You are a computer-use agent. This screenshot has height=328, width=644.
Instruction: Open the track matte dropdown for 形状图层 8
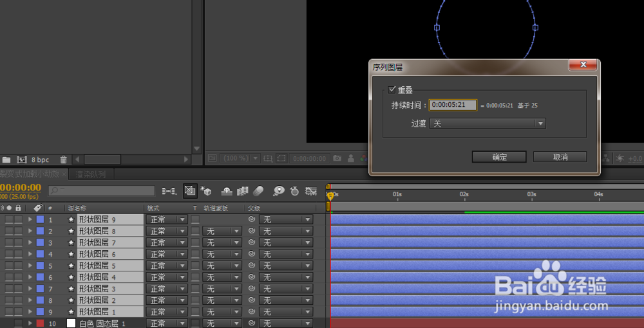point(222,231)
